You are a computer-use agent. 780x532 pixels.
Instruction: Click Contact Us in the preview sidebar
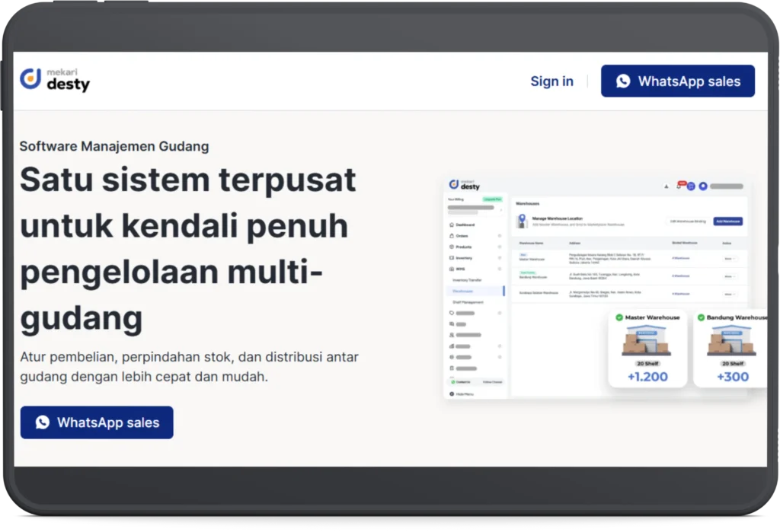tap(461, 382)
